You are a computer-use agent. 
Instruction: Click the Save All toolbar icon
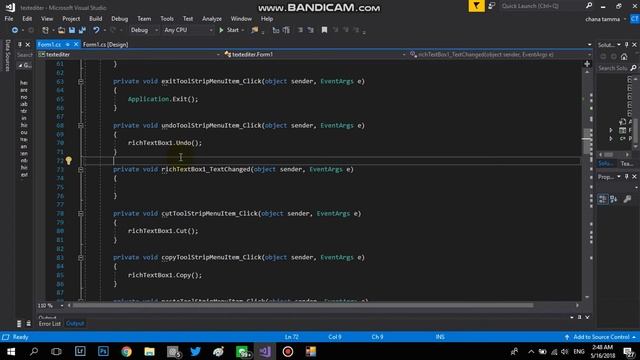82,30
